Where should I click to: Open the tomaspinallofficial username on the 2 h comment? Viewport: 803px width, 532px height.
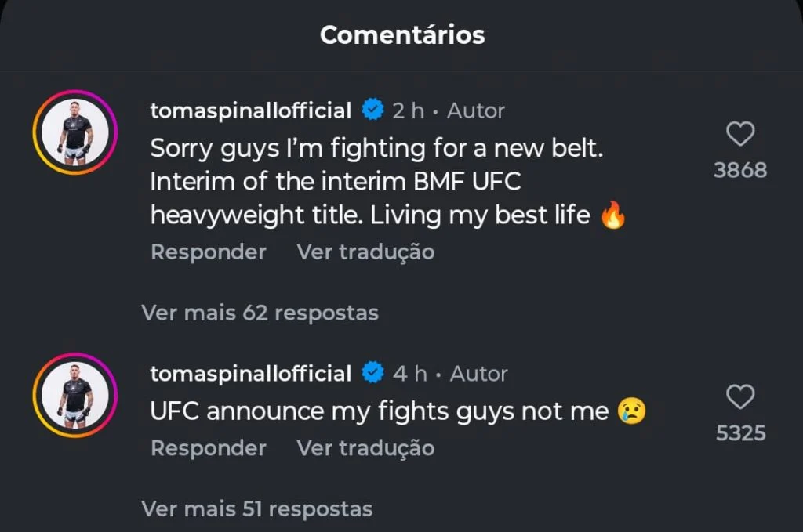pos(250,110)
